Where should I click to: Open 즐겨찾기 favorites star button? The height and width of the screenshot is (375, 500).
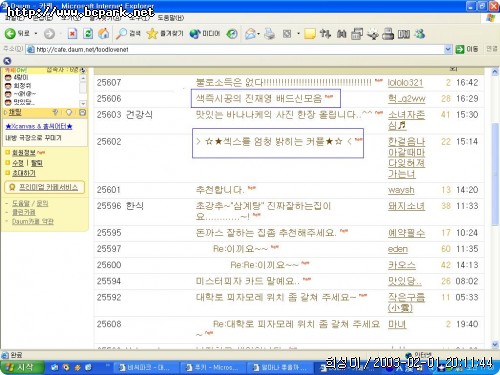pos(165,33)
